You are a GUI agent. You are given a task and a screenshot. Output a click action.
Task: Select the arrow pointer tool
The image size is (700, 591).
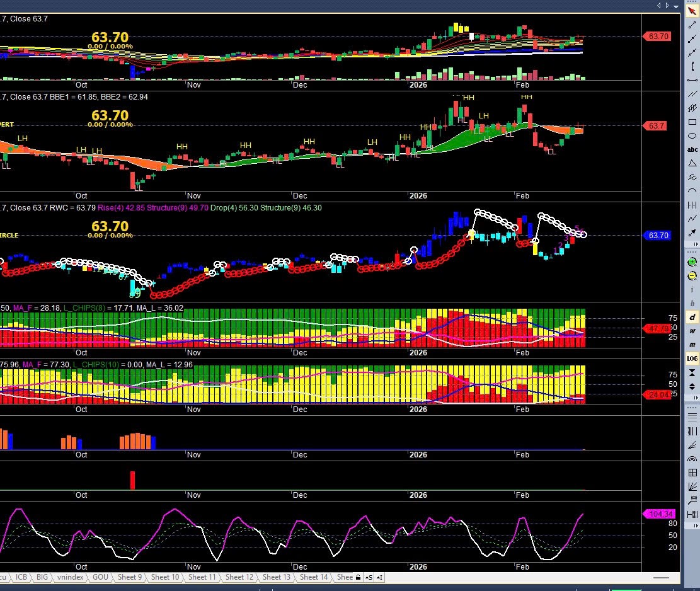pos(692,11)
